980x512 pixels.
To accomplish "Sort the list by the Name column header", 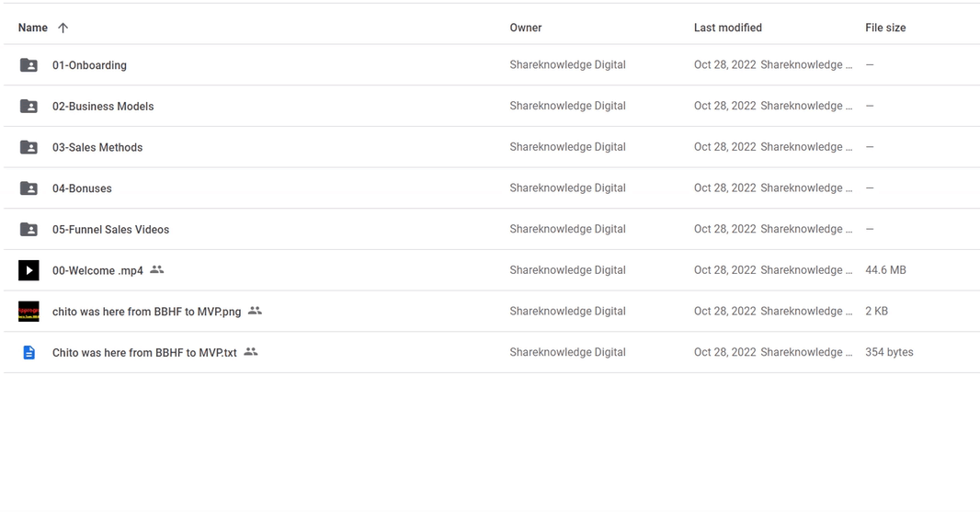I will click(x=32, y=28).
